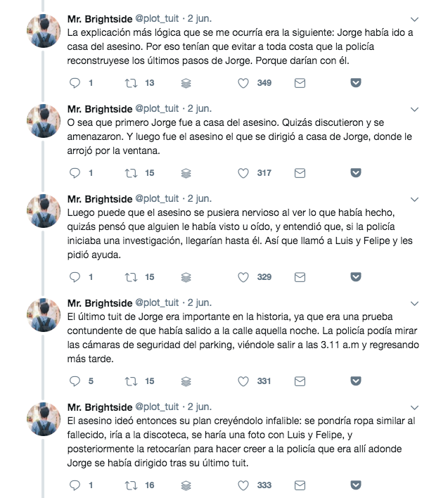Open Mr. Brightside profile name in first tweet
The image size is (448, 498).
pos(100,19)
